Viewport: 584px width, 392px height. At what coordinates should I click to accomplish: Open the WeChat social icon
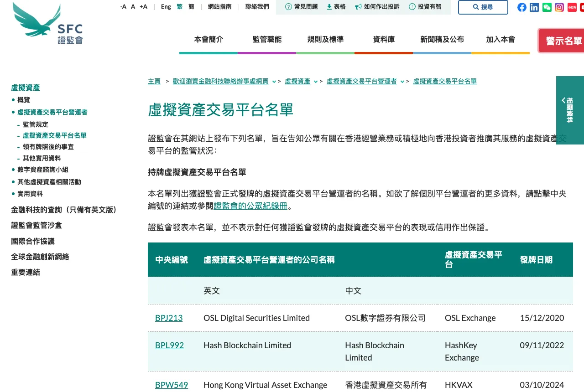pyautogui.click(x=547, y=7)
